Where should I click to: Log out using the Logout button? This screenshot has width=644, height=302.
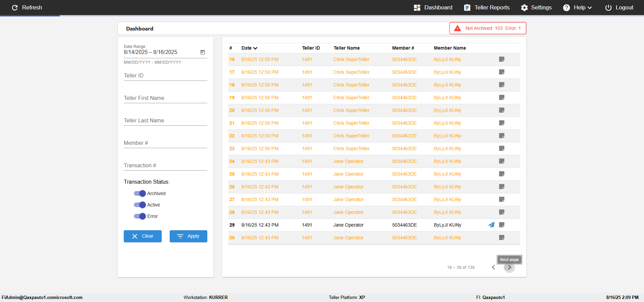tap(619, 8)
